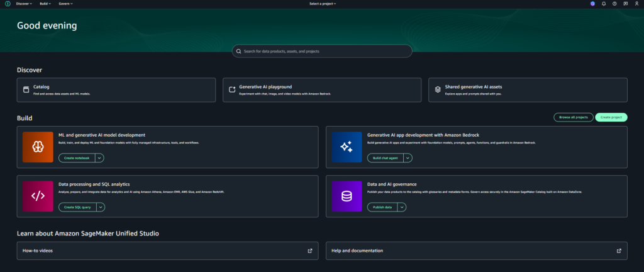Click 'Data processing and SQL analytics' title
This screenshot has height=272, width=644.
(94, 184)
